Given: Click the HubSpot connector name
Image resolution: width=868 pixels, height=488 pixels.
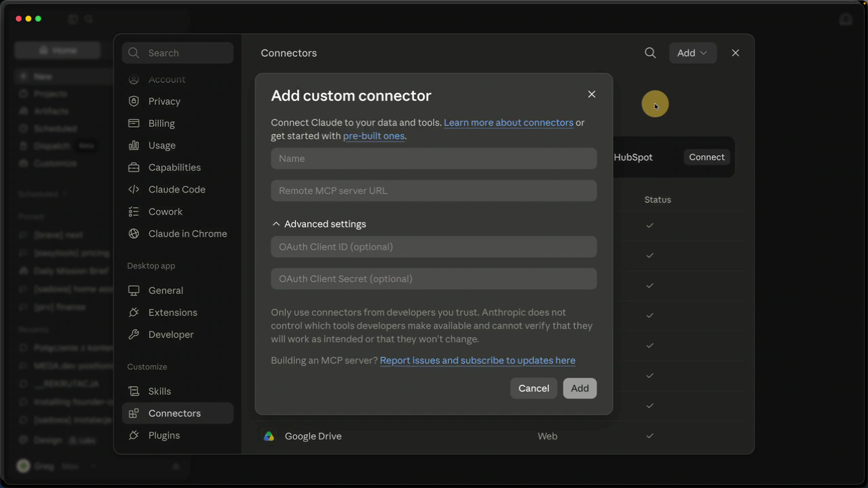Looking at the screenshot, I should coord(633,157).
